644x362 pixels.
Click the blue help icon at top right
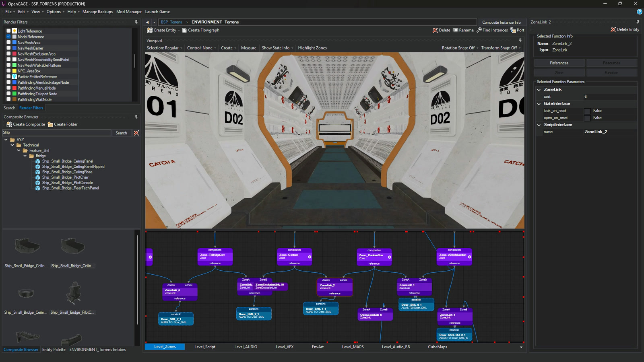point(639,12)
